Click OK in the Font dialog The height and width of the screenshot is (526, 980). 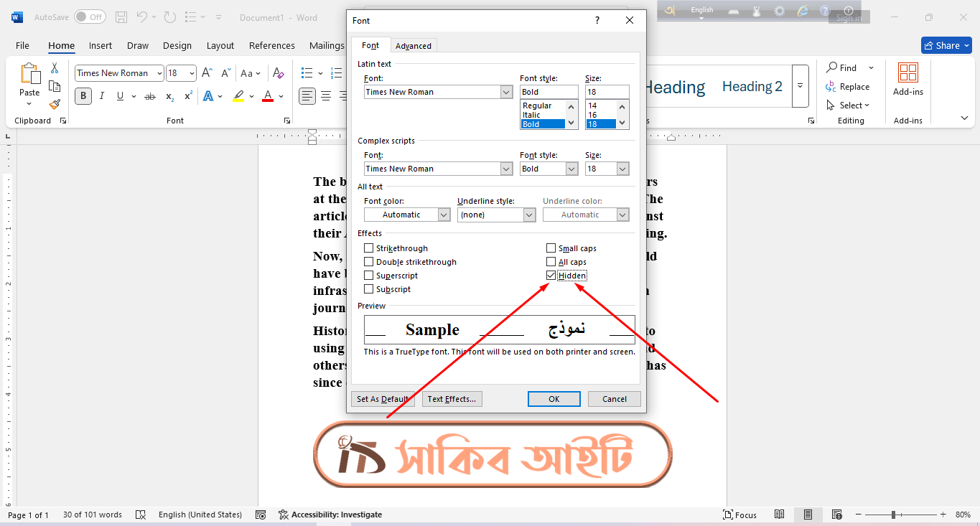(x=554, y=399)
